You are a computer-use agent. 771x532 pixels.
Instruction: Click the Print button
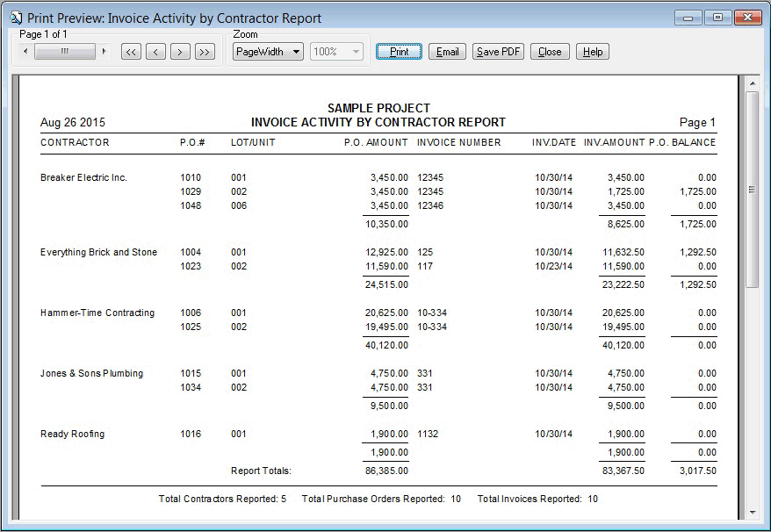(399, 52)
